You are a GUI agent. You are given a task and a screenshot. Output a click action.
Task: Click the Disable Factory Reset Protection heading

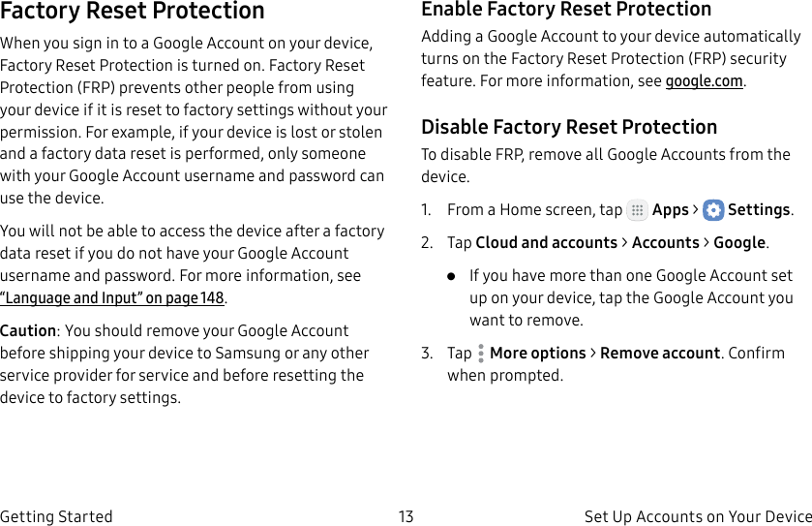[569, 127]
